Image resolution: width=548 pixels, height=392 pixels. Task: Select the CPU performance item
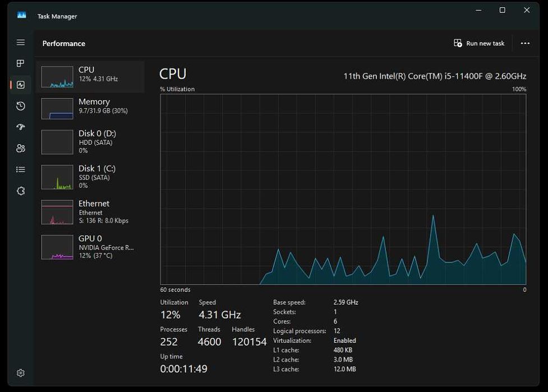click(90, 77)
